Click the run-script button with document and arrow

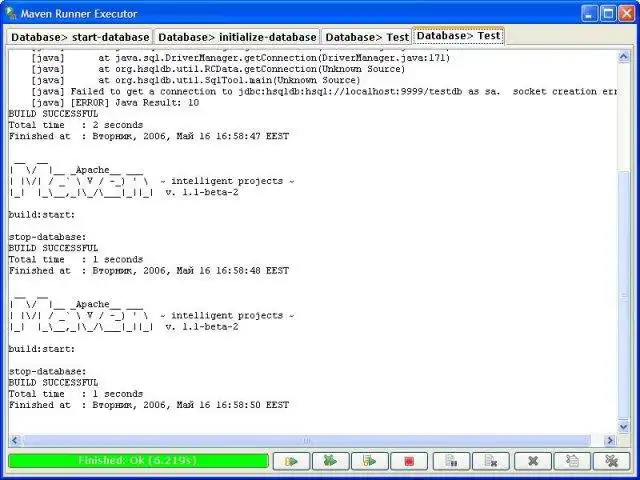pos(370,461)
